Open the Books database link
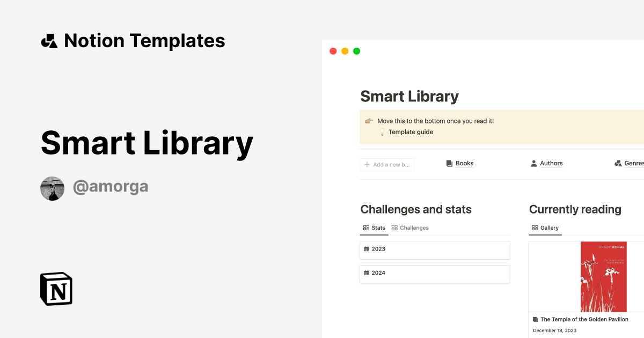The image size is (644, 338). tap(464, 164)
